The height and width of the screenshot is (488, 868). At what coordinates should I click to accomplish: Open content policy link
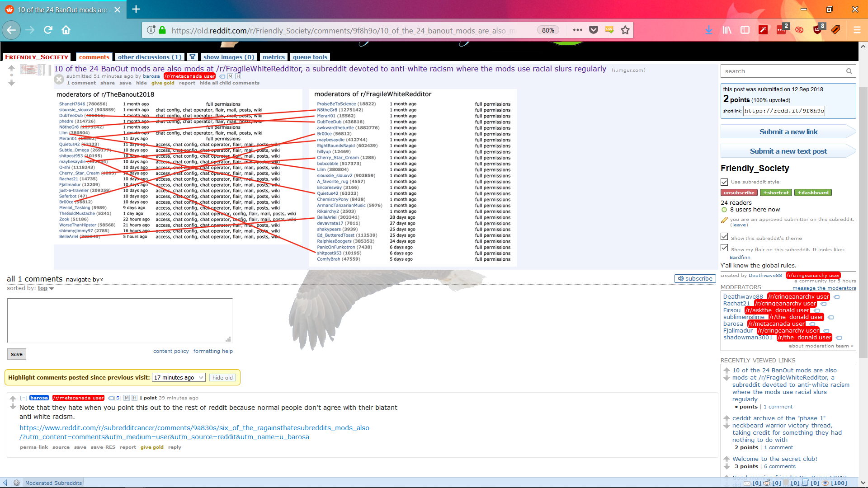[171, 351]
